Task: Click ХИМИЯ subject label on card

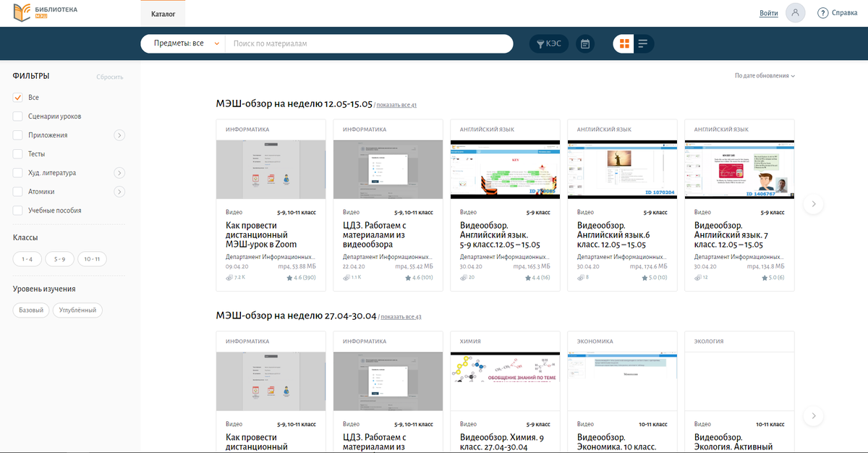Action: pos(470,342)
